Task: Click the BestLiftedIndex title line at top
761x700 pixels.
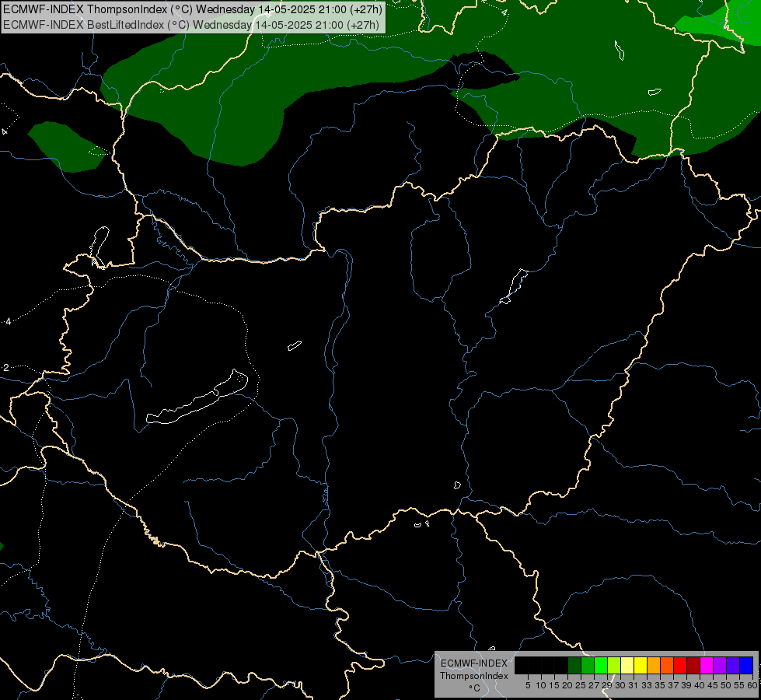Action: (x=190, y=25)
